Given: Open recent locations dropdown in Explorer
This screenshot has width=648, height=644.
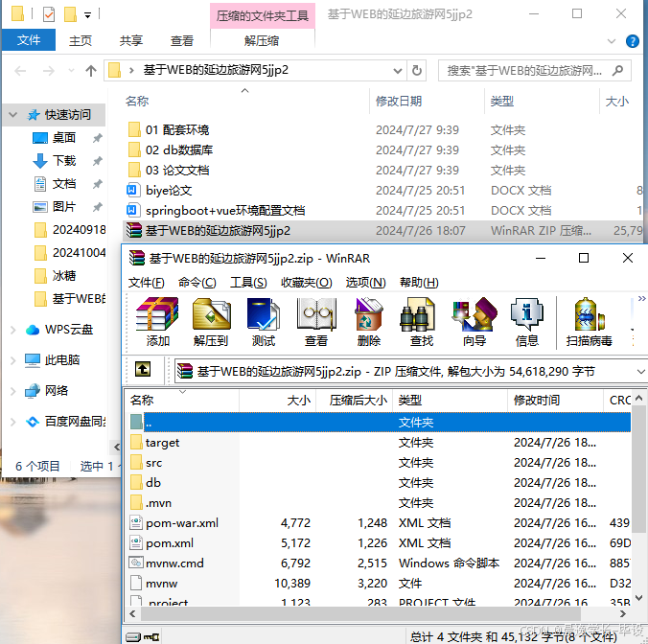Looking at the screenshot, I should [x=71, y=71].
